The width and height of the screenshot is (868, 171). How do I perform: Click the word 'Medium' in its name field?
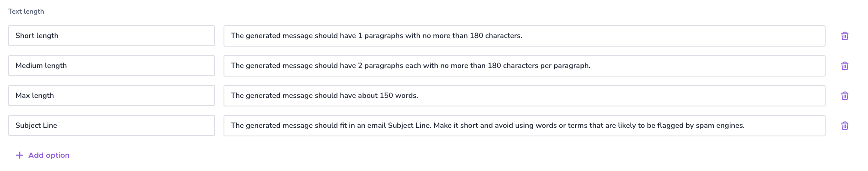coord(27,65)
